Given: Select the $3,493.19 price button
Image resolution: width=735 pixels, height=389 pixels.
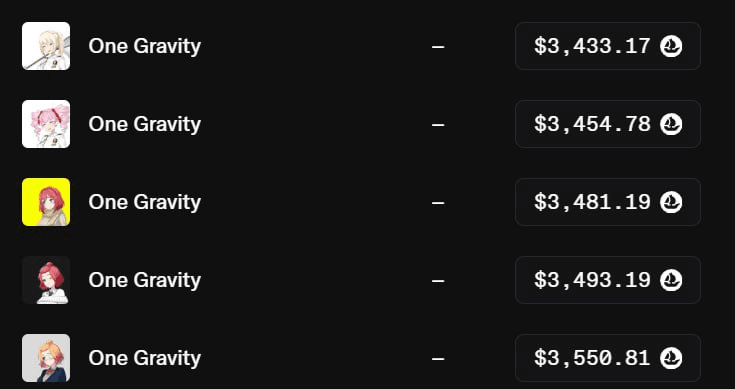Looking at the screenshot, I should [608, 280].
